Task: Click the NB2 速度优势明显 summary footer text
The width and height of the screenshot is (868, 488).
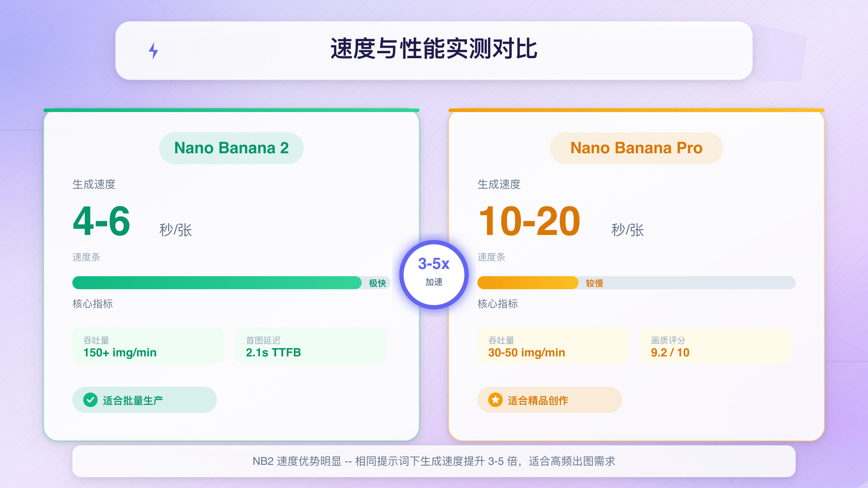Action: pyautogui.click(x=434, y=461)
